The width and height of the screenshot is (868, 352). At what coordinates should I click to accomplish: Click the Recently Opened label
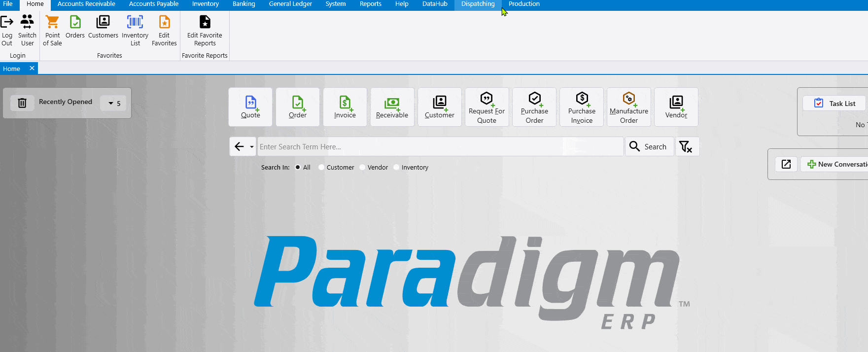pyautogui.click(x=66, y=102)
